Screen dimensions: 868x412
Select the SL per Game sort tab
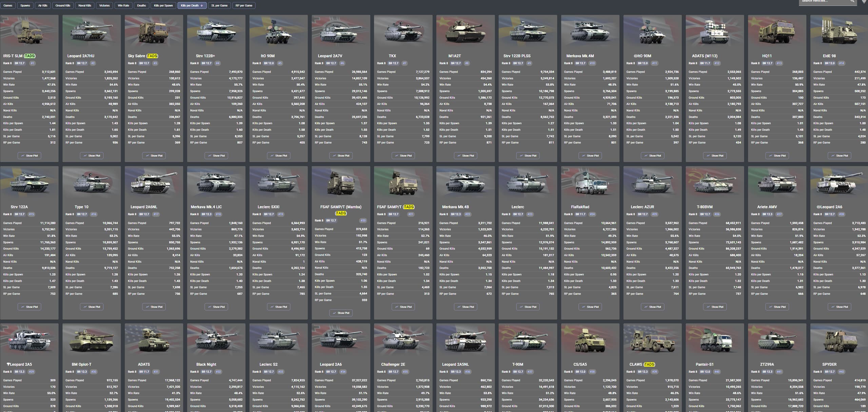pos(219,5)
